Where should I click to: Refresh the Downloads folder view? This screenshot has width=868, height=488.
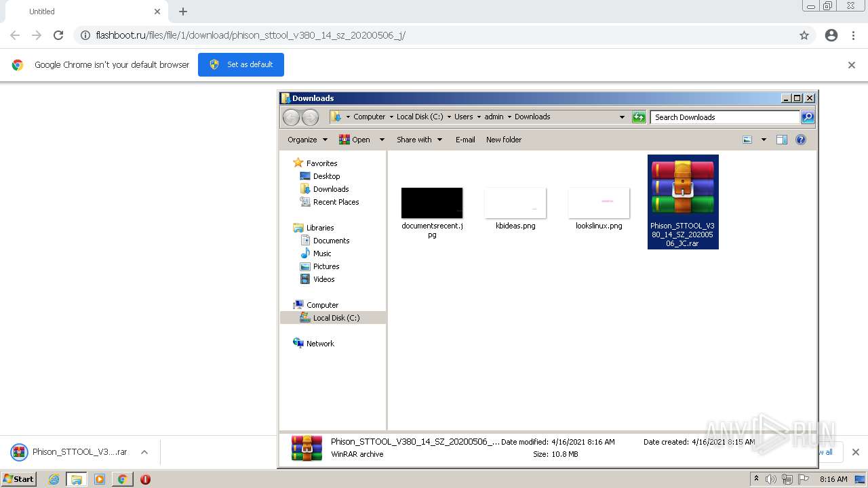point(639,117)
